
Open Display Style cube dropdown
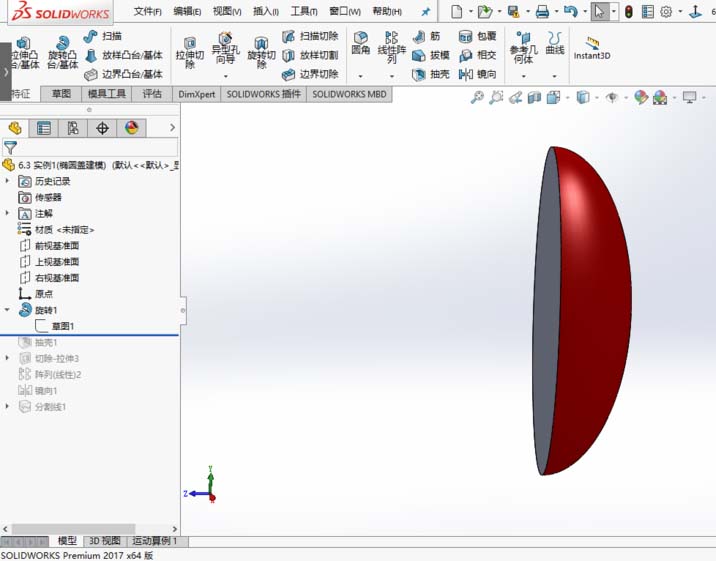click(x=597, y=98)
